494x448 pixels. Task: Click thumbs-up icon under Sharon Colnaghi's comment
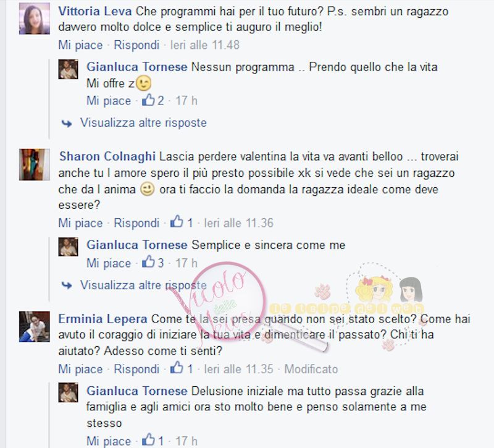(177, 221)
